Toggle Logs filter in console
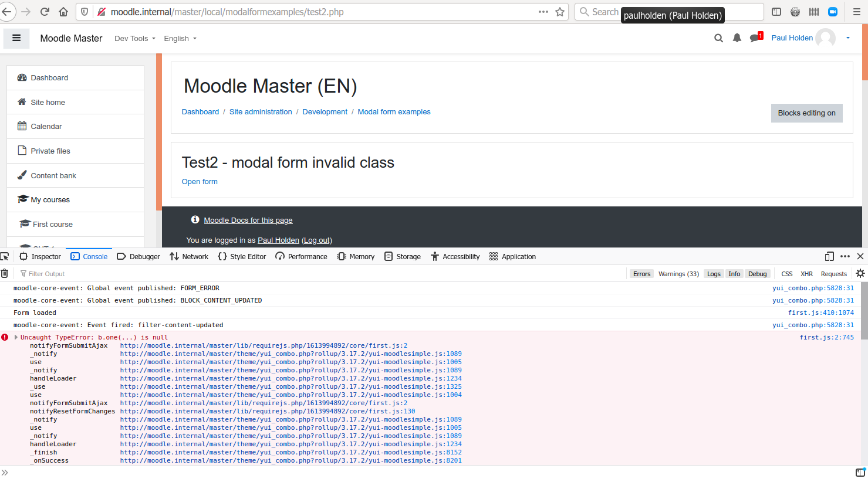868x482 pixels. coord(714,274)
